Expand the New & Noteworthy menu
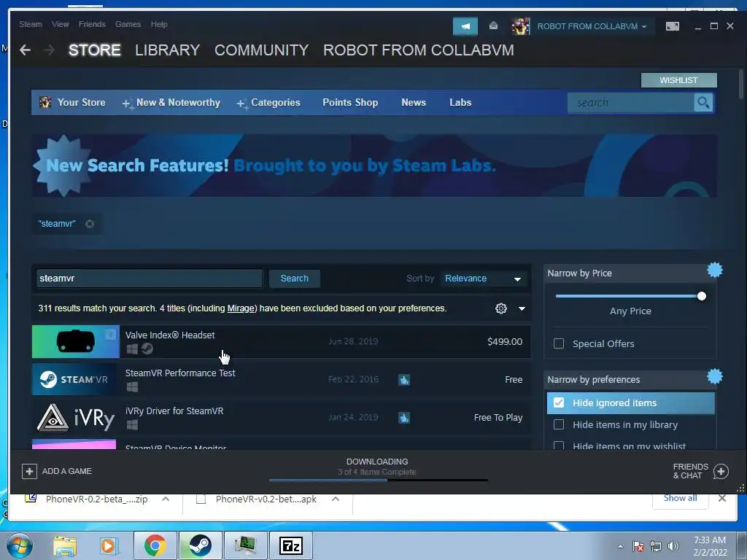This screenshot has width=747, height=560. tap(171, 102)
